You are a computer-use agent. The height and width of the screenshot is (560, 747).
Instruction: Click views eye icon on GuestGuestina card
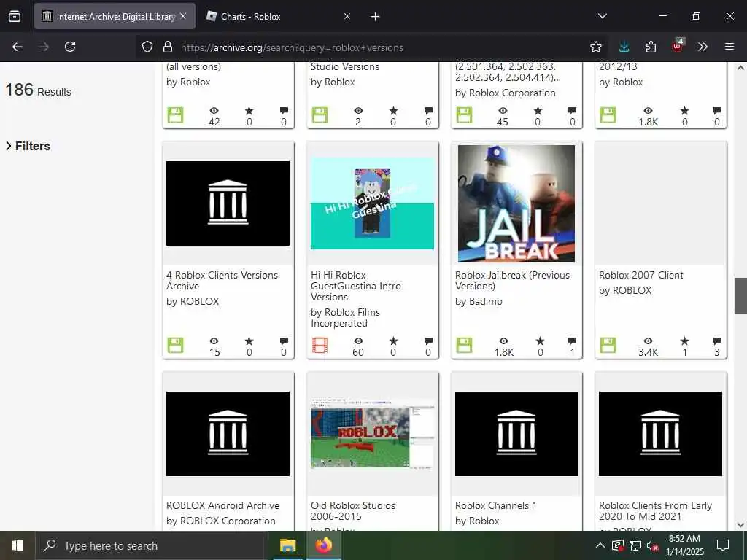point(358,341)
